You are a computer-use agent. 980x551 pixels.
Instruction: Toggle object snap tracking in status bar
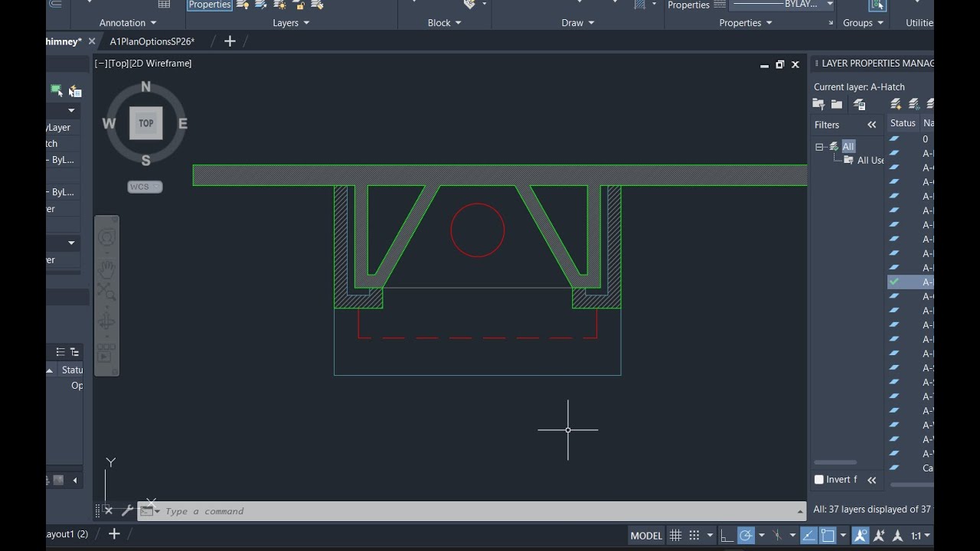pos(809,536)
